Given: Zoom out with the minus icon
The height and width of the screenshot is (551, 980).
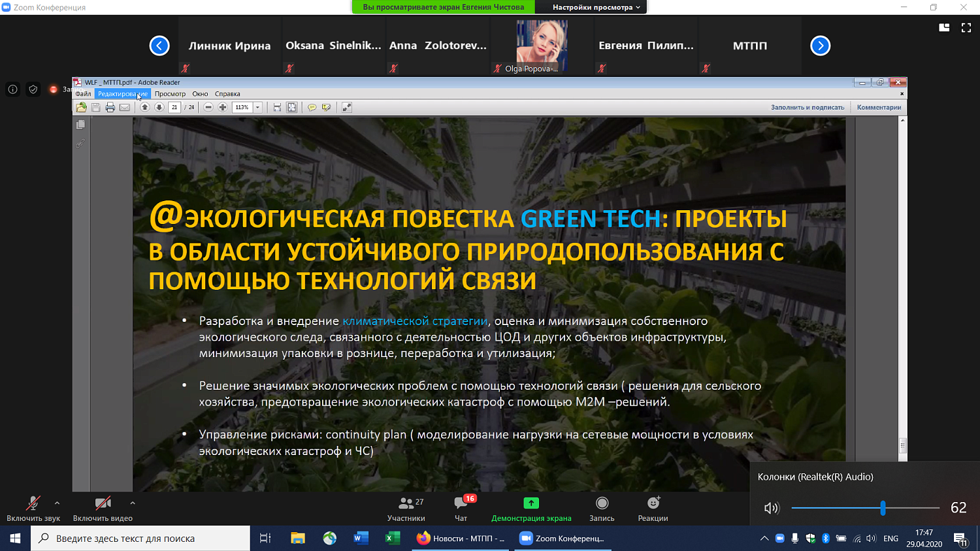Looking at the screenshot, I should tap(208, 107).
